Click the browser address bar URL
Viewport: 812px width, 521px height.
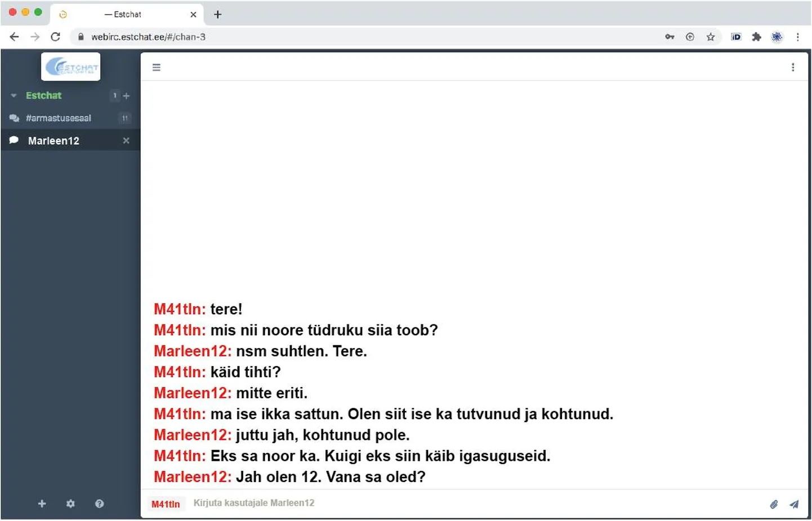tap(148, 37)
